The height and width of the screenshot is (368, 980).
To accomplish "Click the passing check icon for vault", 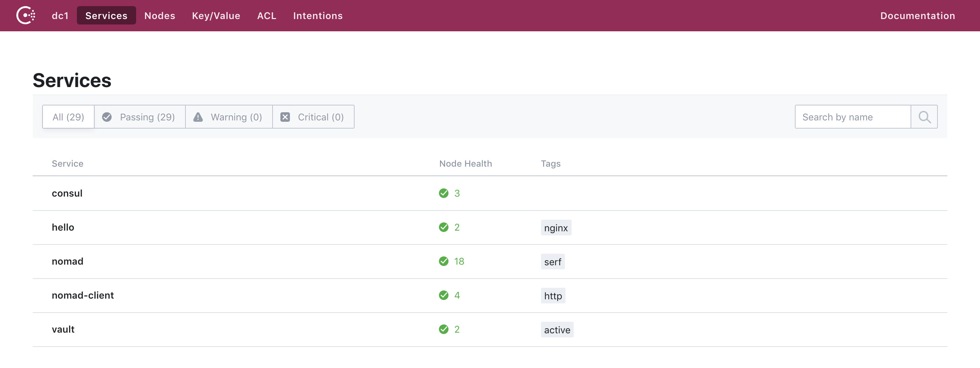I will [x=444, y=329].
